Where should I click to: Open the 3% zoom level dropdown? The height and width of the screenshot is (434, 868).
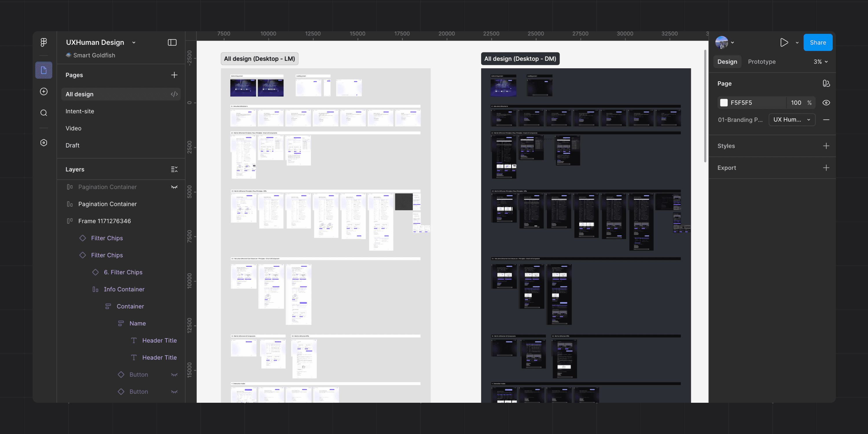(820, 62)
